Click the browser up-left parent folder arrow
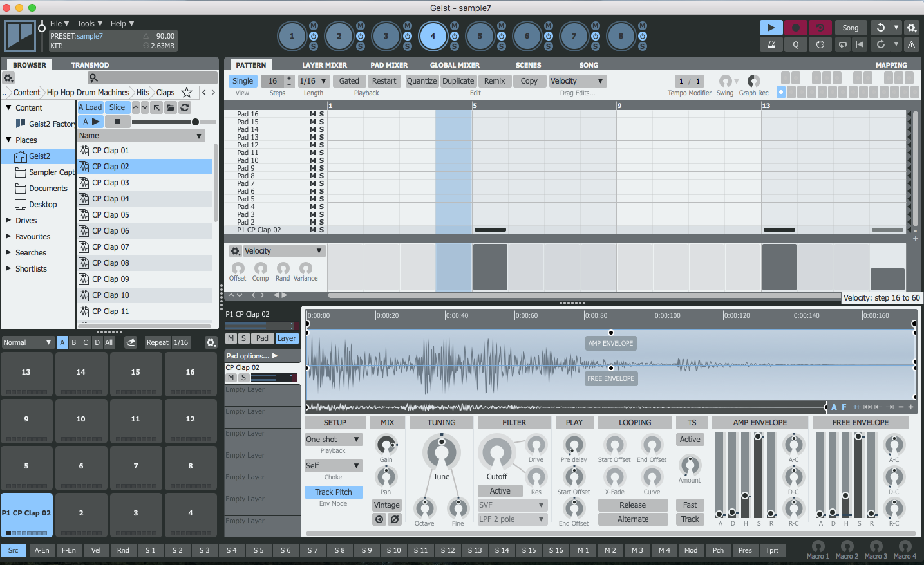 click(156, 107)
